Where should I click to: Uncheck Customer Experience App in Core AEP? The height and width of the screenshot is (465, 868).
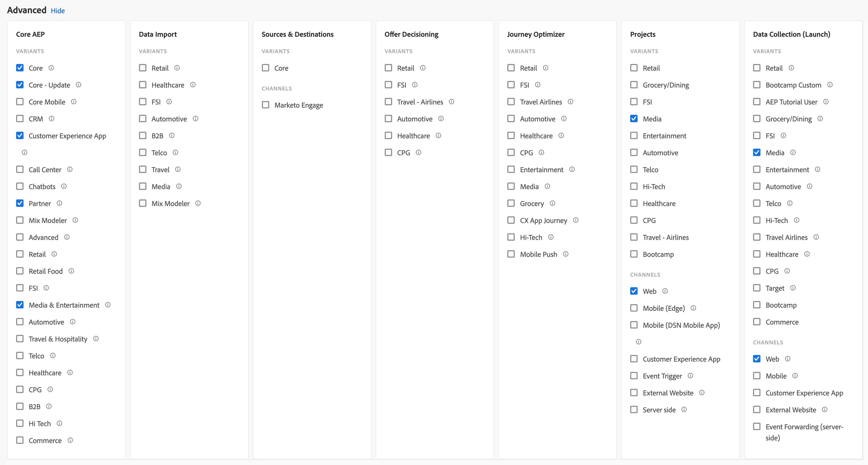coord(20,135)
